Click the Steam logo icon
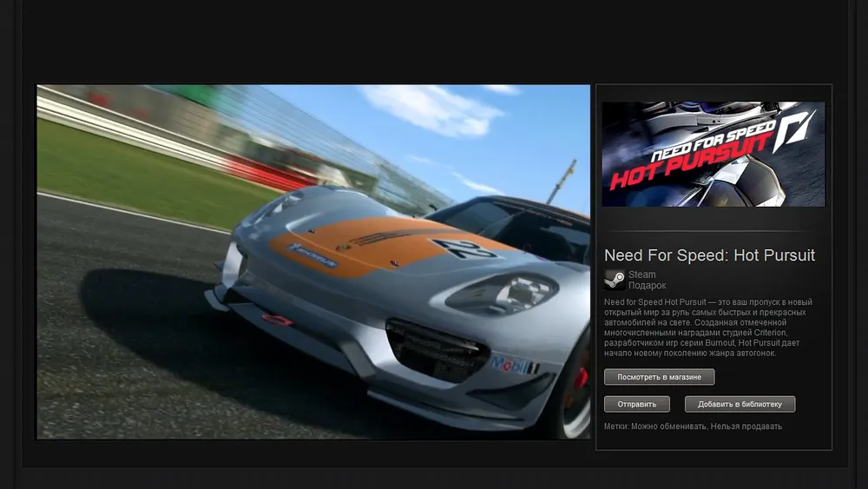This screenshot has width=868, height=489. [614, 280]
